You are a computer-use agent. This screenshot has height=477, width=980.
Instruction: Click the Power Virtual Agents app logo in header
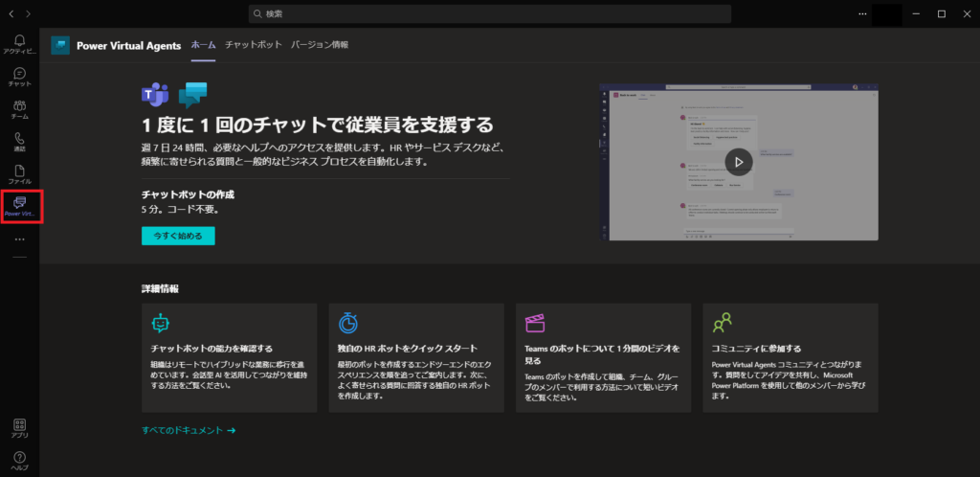(60, 45)
